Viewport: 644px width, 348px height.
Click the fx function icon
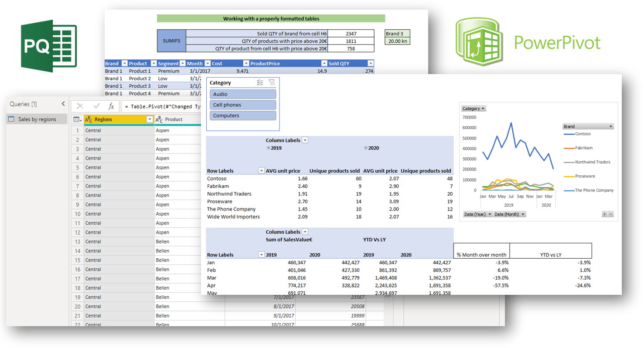(x=111, y=106)
